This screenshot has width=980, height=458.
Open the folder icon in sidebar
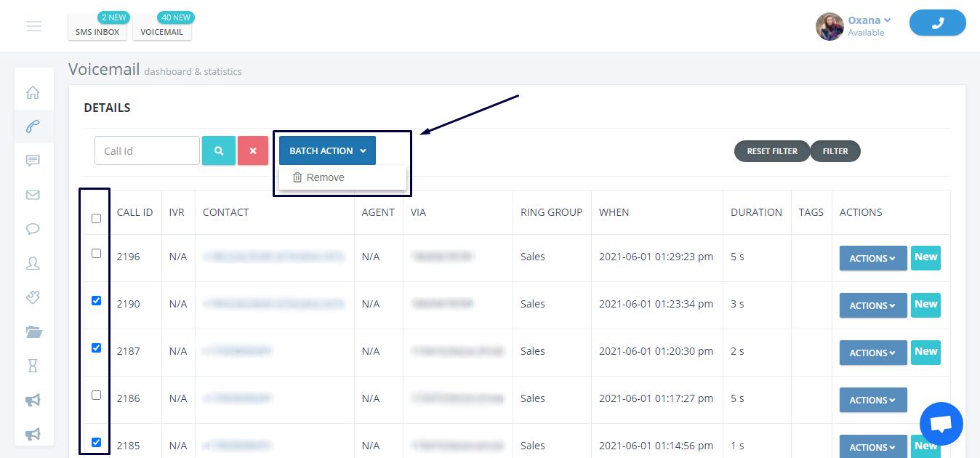point(33,332)
